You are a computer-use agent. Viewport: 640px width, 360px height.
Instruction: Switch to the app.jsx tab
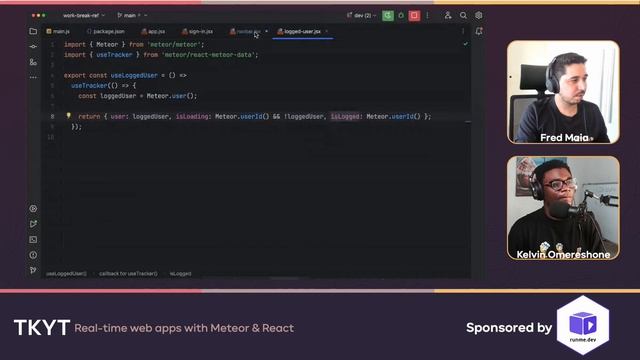[x=153, y=31]
